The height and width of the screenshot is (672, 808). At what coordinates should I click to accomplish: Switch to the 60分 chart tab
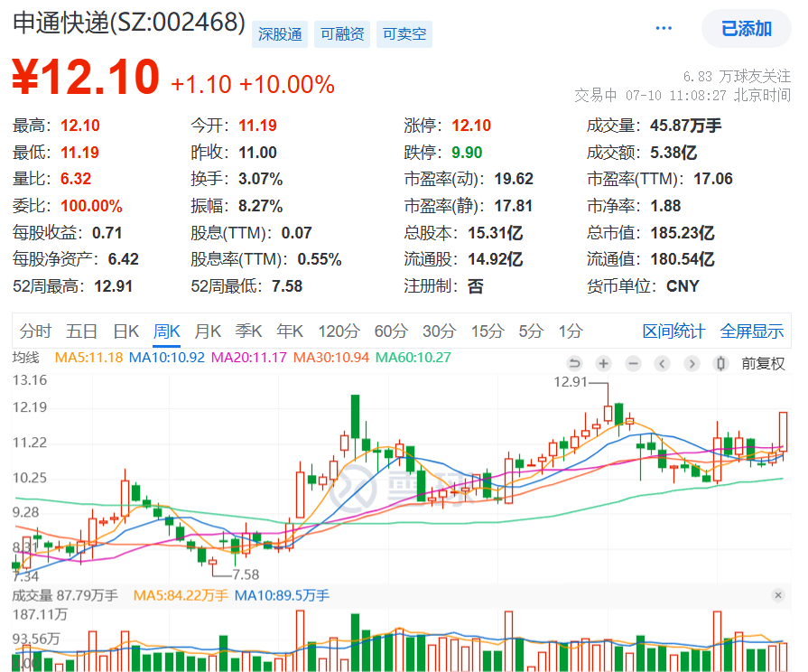(391, 331)
